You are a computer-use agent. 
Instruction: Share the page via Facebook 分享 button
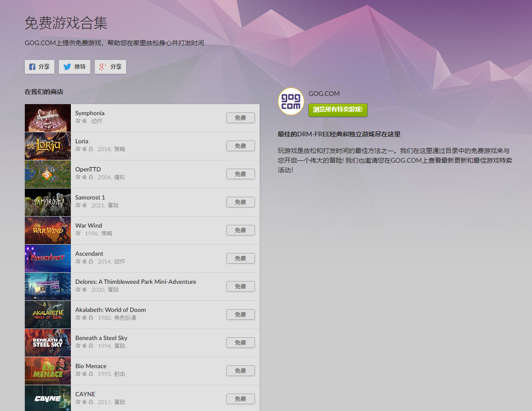[40, 67]
